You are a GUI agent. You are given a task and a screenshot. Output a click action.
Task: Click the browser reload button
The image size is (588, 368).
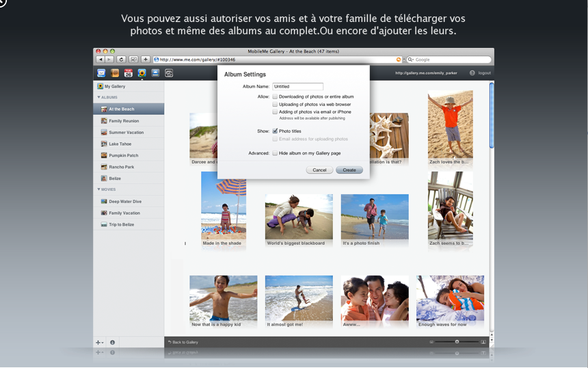(121, 60)
